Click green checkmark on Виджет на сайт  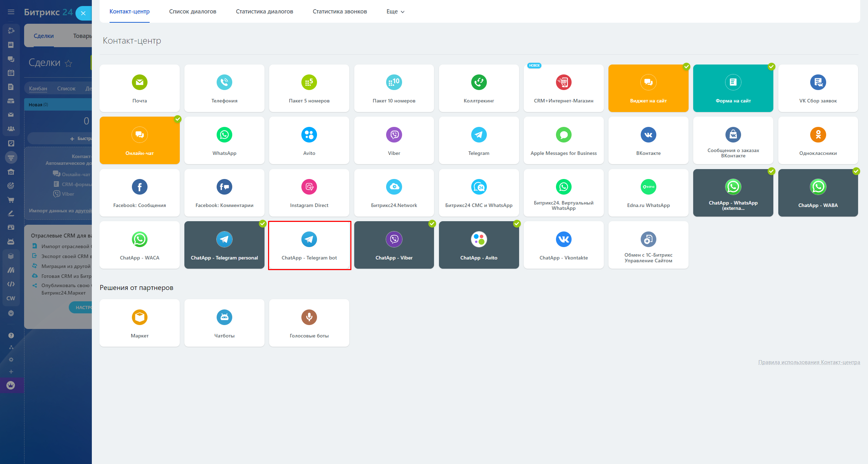(686, 67)
